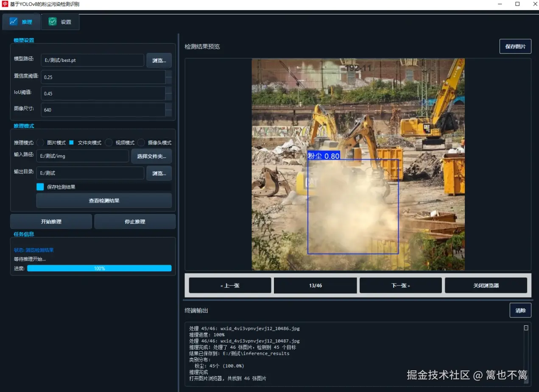The height and width of the screenshot is (392, 539).
Task: Click the detection preview image
Action: click(x=358, y=164)
